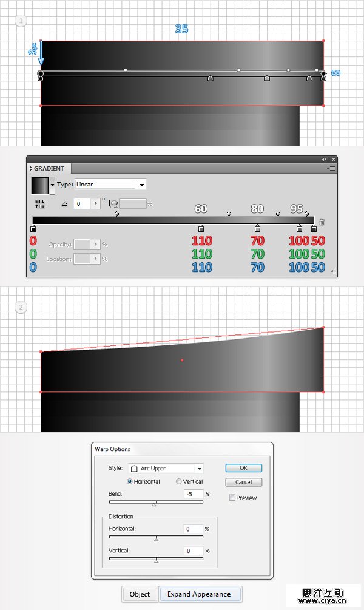The image size is (364, 610).
Task: Click the Bend percentage input field
Action: [194, 494]
